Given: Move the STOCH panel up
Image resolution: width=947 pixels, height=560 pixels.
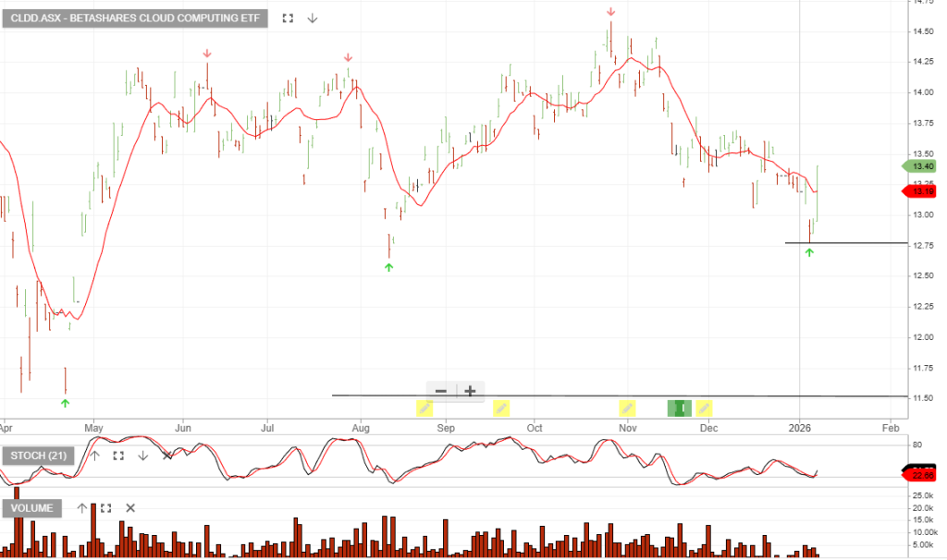Looking at the screenshot, I should click(x=93, y=456).
